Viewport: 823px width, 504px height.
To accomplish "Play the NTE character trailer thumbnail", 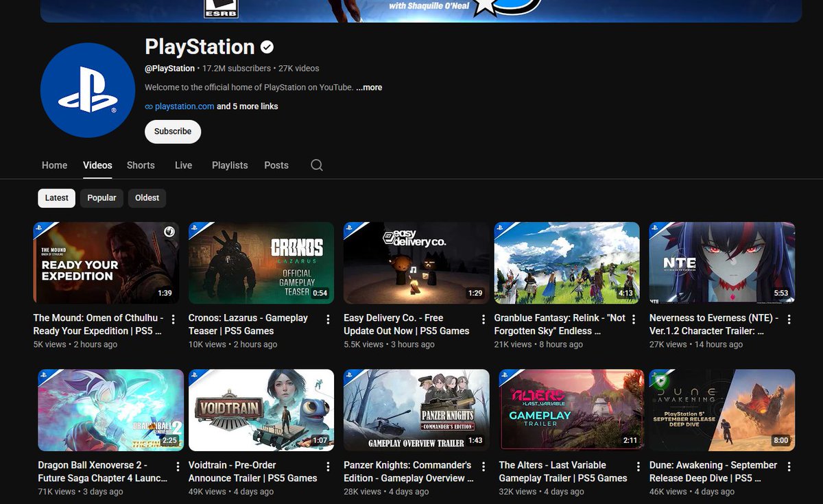I will (722, 263).
